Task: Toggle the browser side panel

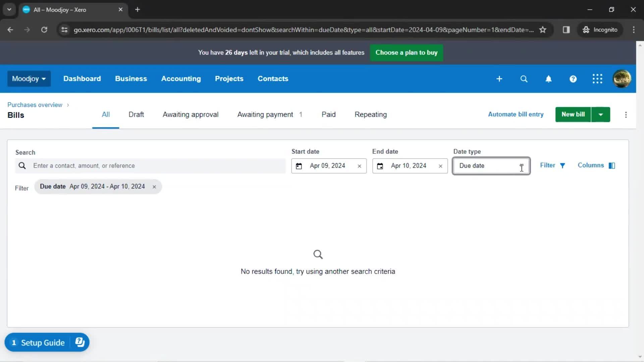Action: pos(566,30)
